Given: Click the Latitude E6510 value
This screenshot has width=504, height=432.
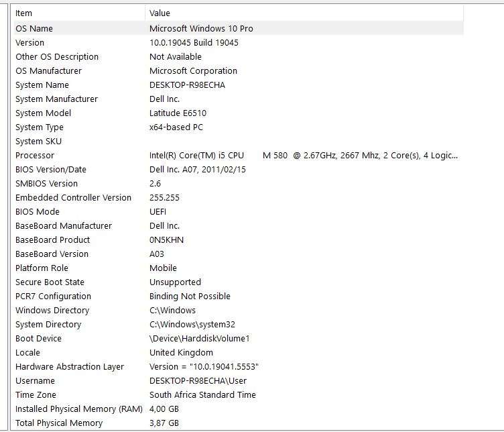Looking at the screenshot, I should 178,113.
